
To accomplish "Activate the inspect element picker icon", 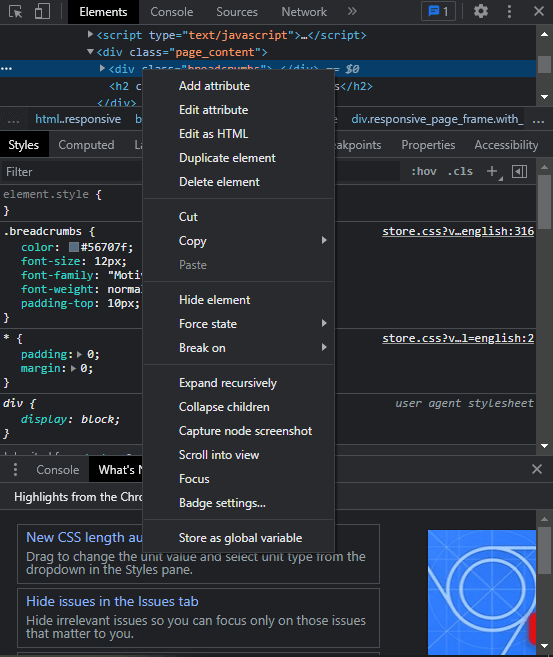I will 16,11.
